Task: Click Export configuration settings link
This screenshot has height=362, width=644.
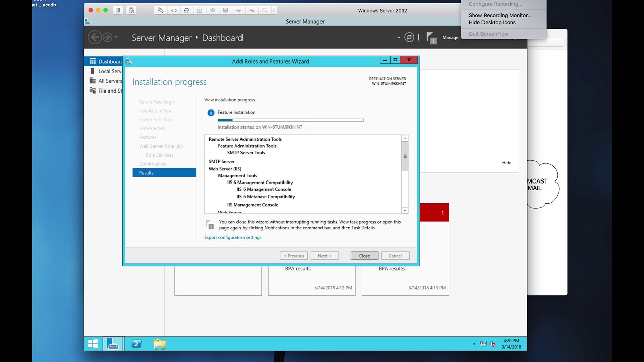Action: (232, 237)
